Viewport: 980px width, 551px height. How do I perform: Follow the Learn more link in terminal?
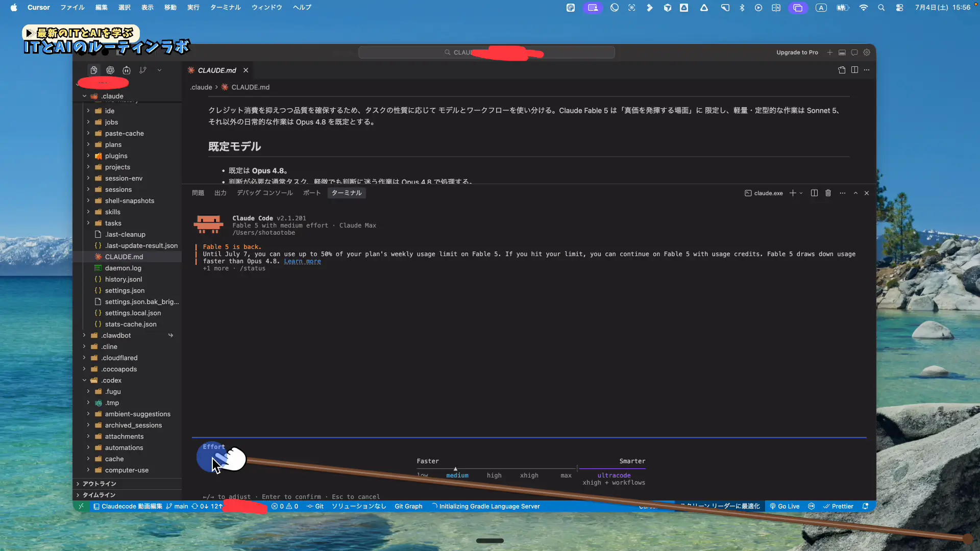[302, 261]
